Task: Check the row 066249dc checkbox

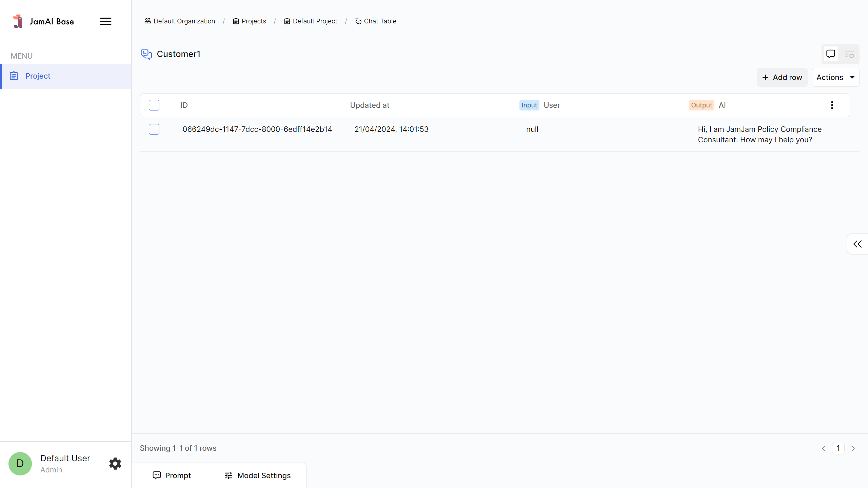Action: 154,129
